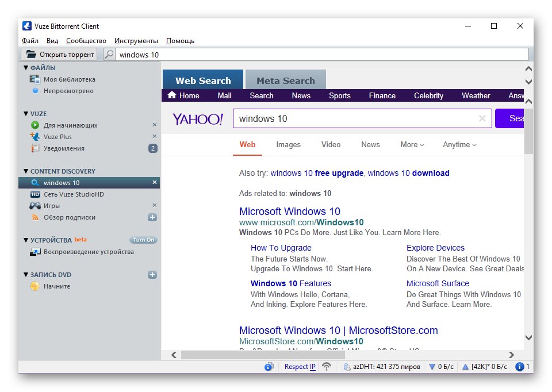
Task: Click the Yahoo logo
Action: click(197, 119)
